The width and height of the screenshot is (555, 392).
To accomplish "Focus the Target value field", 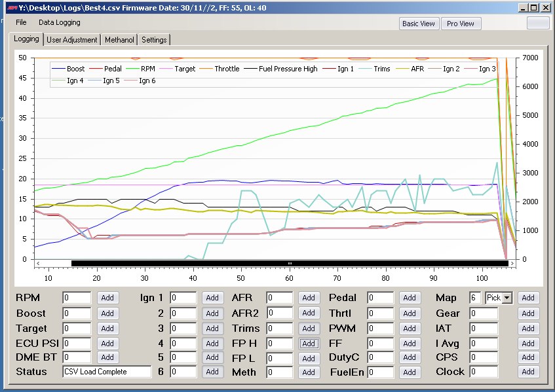I will coord(77,329).
